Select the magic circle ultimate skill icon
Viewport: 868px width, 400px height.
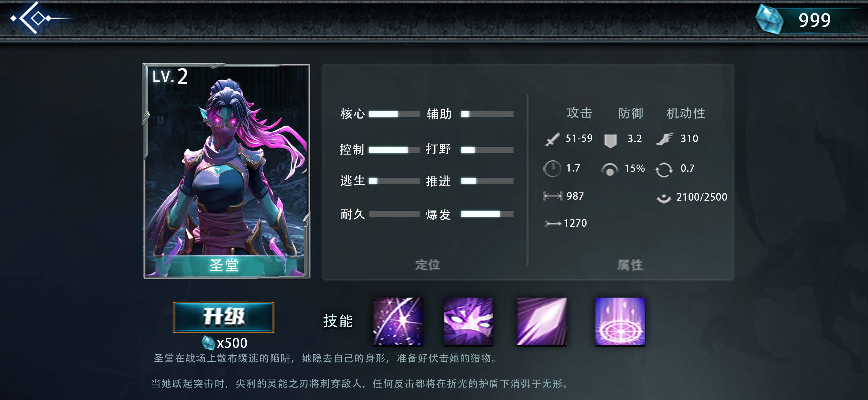pos(620,322)
